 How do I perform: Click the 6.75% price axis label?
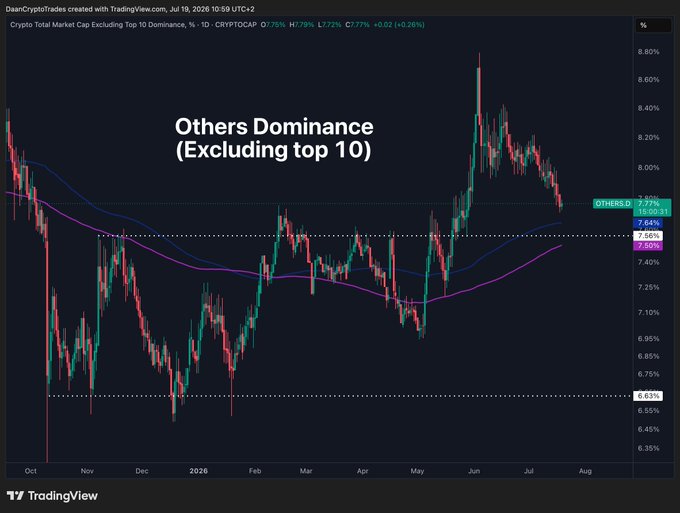[x=648, y=374]
